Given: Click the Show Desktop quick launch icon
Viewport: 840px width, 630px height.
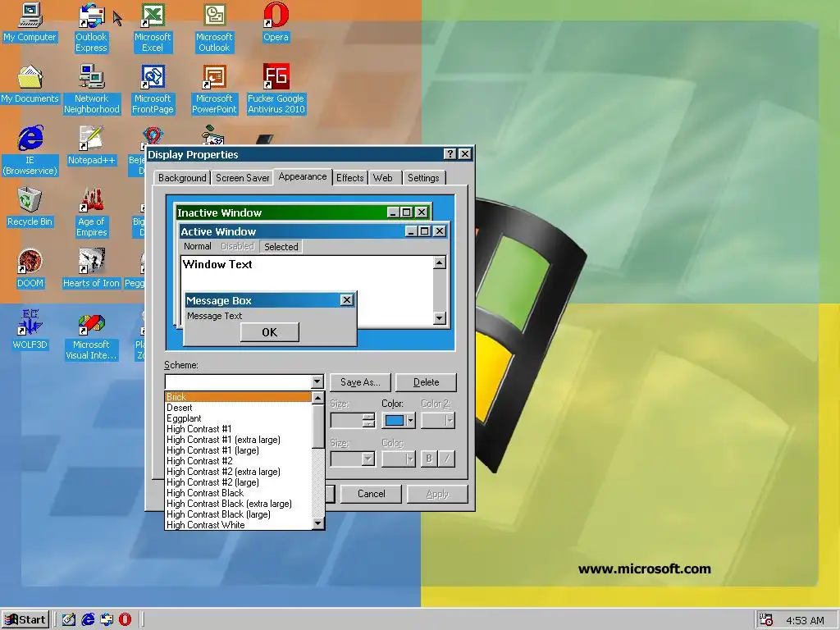Looking at the screenshot, I should [x=69, y=620].
